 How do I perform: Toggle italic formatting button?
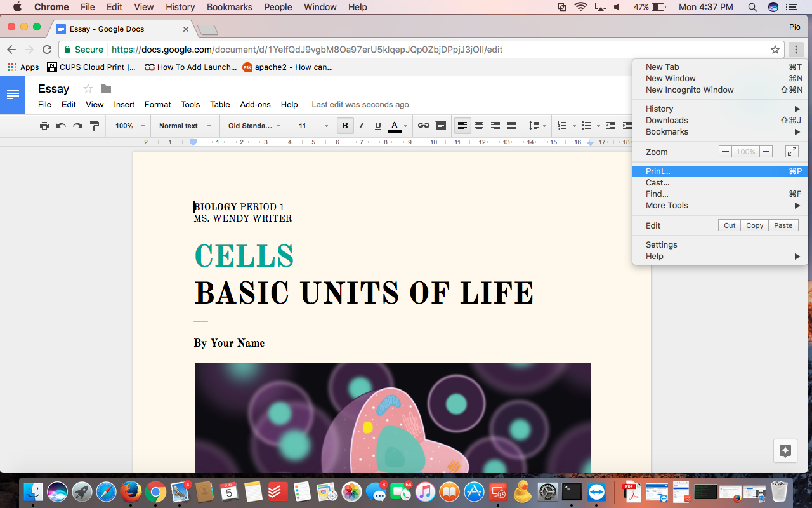[x=362, y=126]
